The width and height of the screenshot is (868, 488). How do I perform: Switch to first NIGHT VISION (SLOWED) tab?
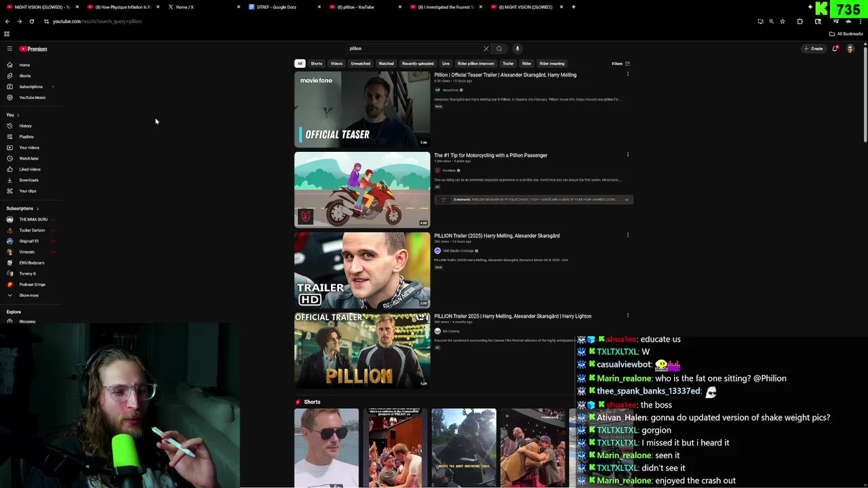(41, 7)
